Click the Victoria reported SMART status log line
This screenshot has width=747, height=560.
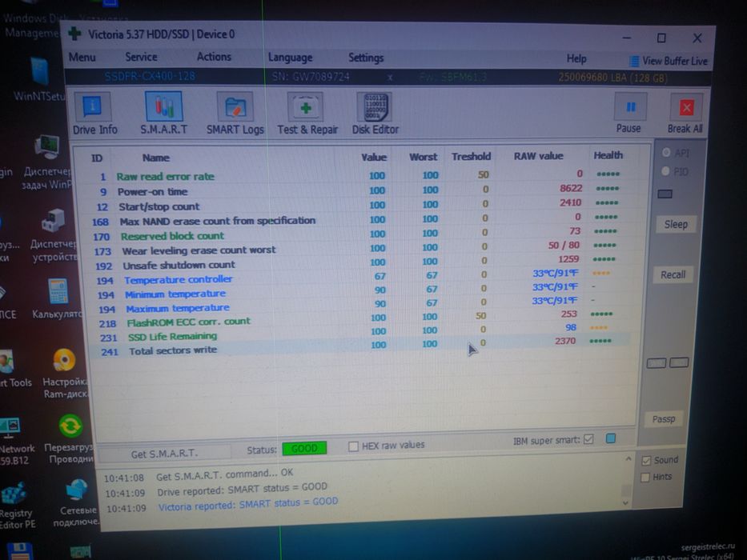247,504
